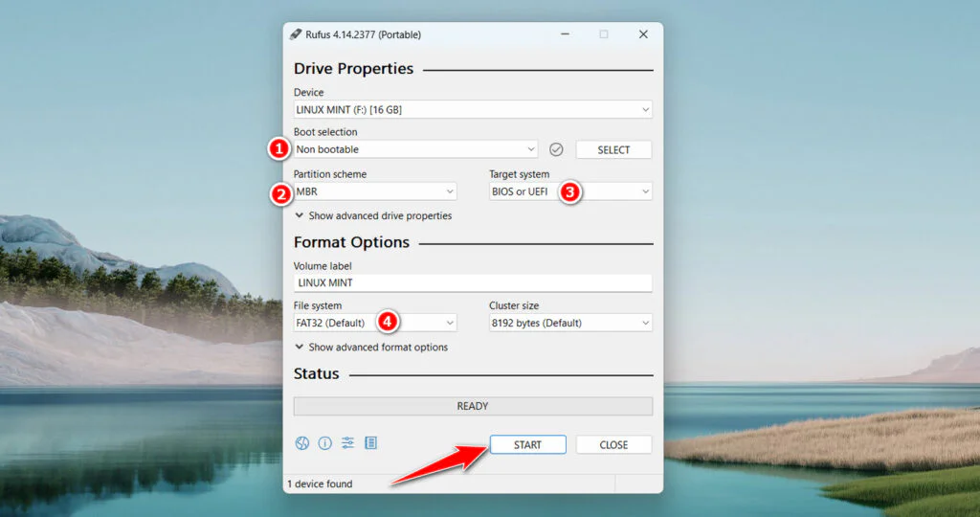Open the File system dropdown
Image resolution: width=980 pixels, height=517 pixels.
(375, 323)
